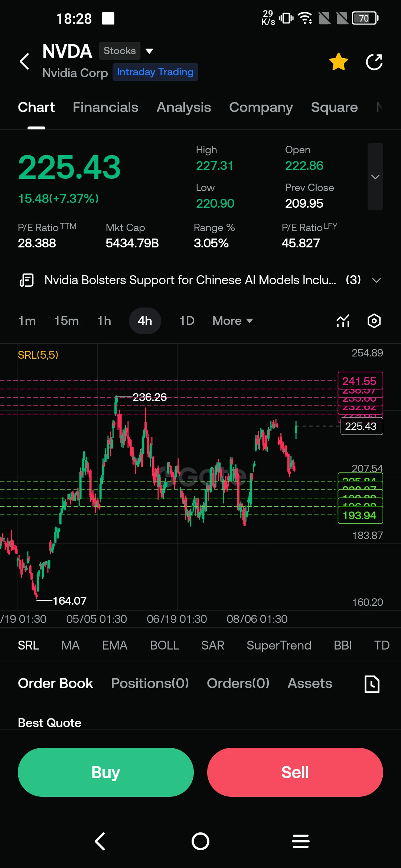
Task: Enable the SRL indicator
Action: click(x=28, y=645)
